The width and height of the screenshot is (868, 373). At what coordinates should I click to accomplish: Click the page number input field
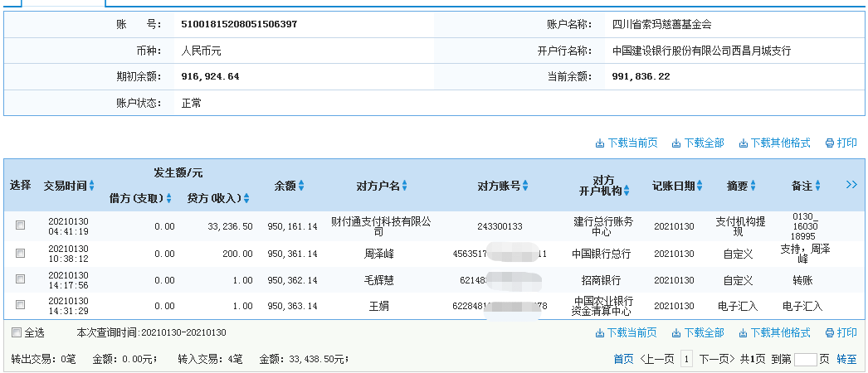[x=806, y=360]
